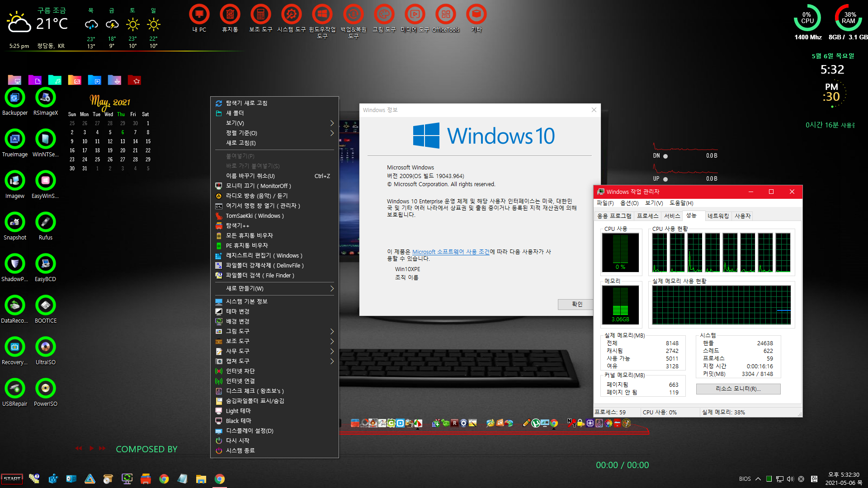
Task: Click the taskbar clock date display
Action: 844,483
